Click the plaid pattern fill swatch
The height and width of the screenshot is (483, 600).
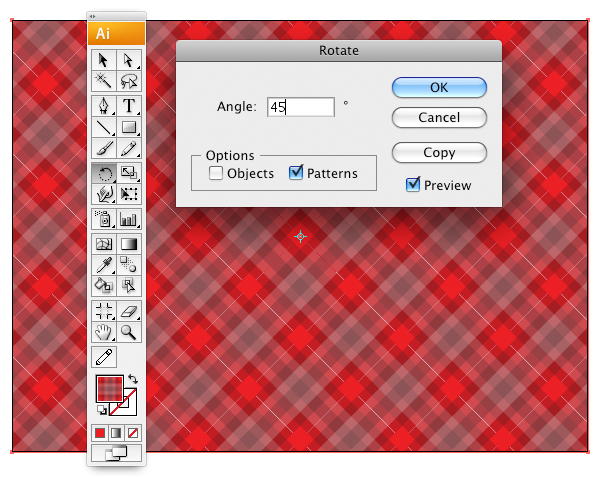coord(107,389)
